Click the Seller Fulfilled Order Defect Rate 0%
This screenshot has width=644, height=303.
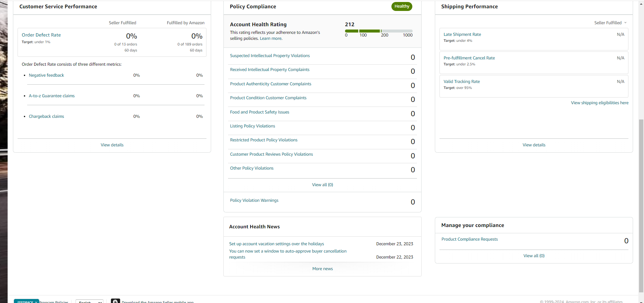point(132,36)
